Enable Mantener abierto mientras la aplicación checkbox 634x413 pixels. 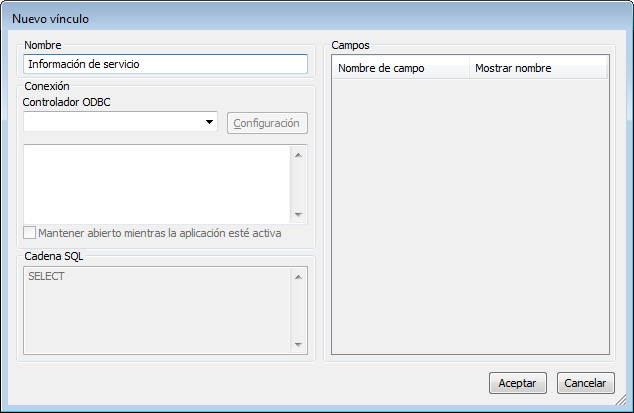[29, 233]
